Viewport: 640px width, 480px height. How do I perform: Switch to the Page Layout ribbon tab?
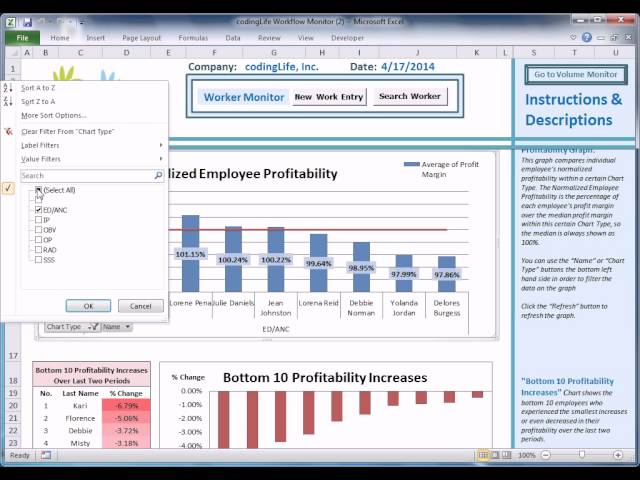pos(142,38)
